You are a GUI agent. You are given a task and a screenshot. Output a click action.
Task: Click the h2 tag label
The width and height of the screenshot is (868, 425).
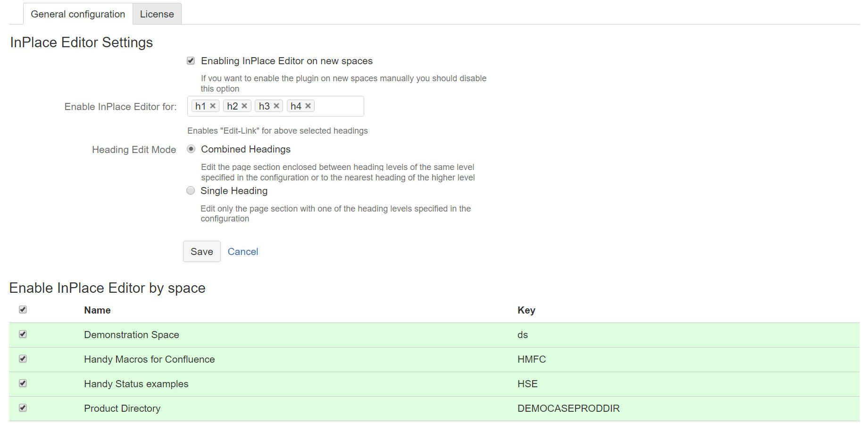click(x=233, y=106)
